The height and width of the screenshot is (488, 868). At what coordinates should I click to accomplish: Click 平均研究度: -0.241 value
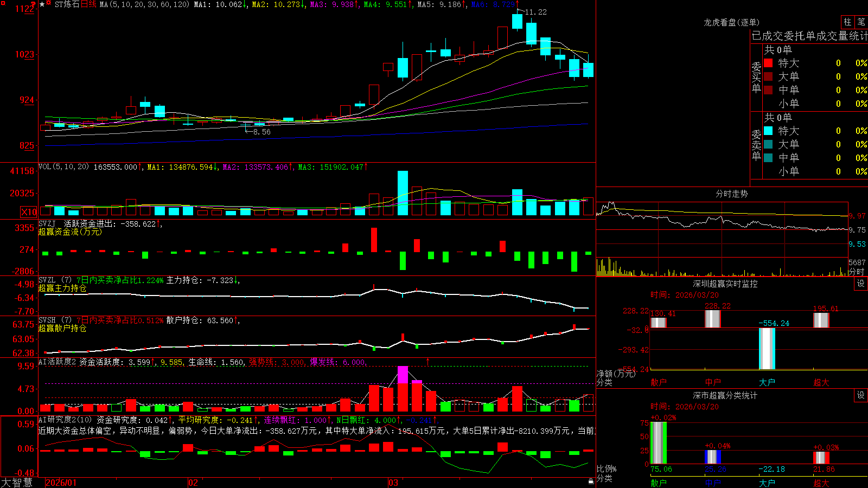(x=218, y=420)
